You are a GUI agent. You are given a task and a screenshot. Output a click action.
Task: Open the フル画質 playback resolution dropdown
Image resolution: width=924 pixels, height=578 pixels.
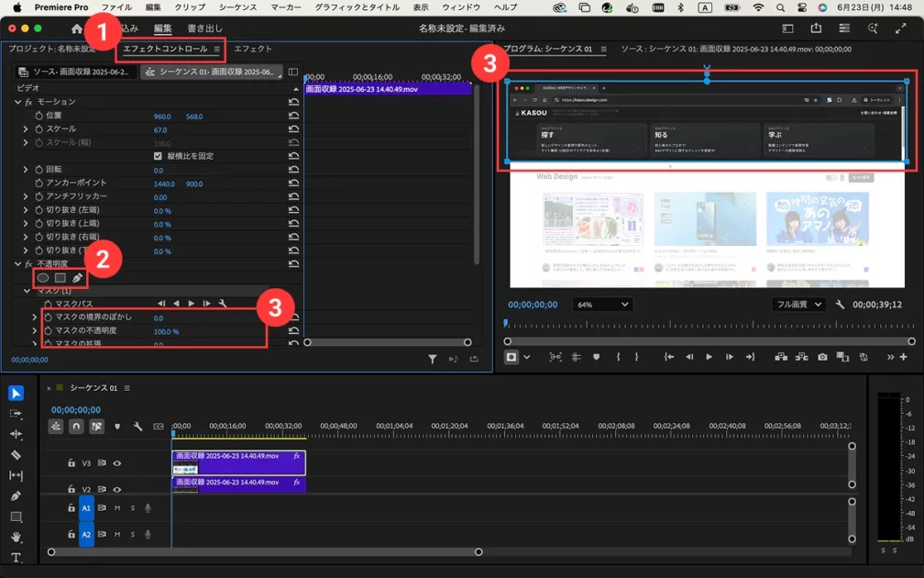pyautogui.click(x=798, y=305)
